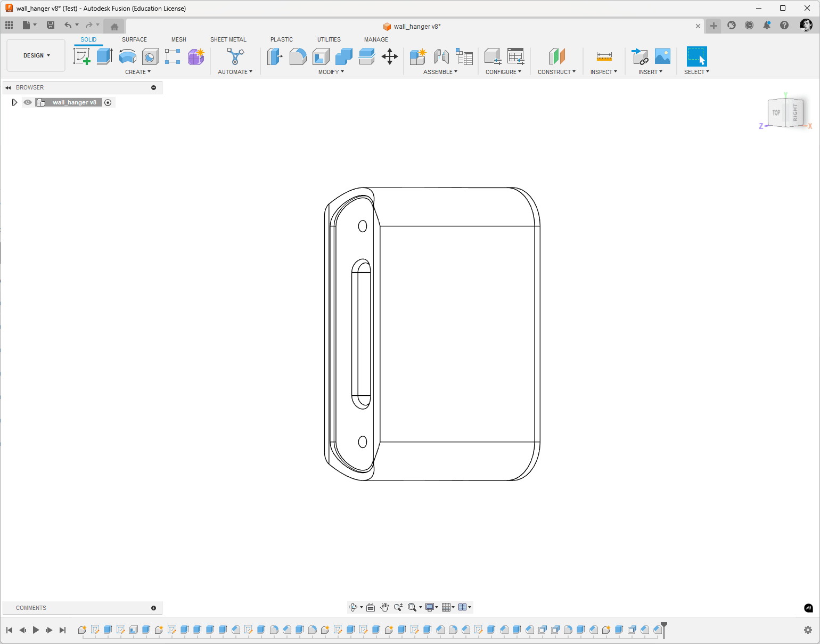This screenshot has width=820, height=644.
Task: Open the Extensions icon
Action: [x=732, y=25]
